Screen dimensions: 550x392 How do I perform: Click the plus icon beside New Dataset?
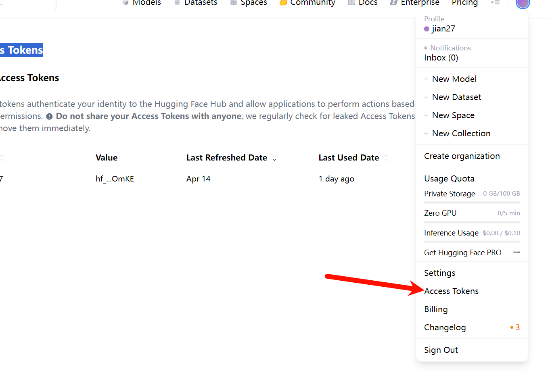point(426,97)
